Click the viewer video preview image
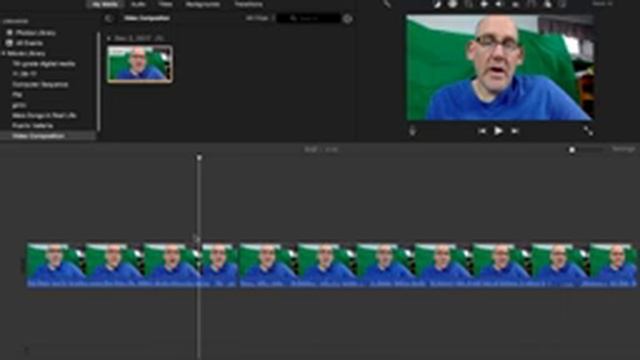 [x=499, y=68]
